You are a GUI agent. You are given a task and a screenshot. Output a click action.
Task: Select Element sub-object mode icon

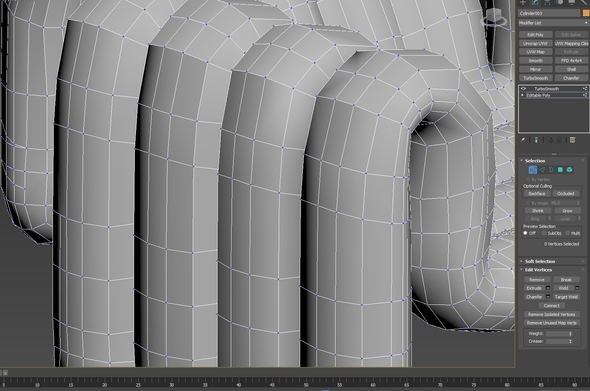click(569, 170)
